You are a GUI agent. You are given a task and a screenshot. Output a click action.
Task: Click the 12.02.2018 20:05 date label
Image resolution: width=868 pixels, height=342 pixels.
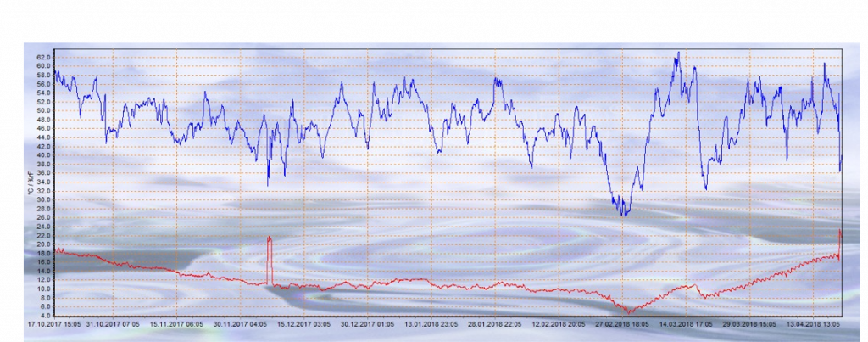(559, 323)
